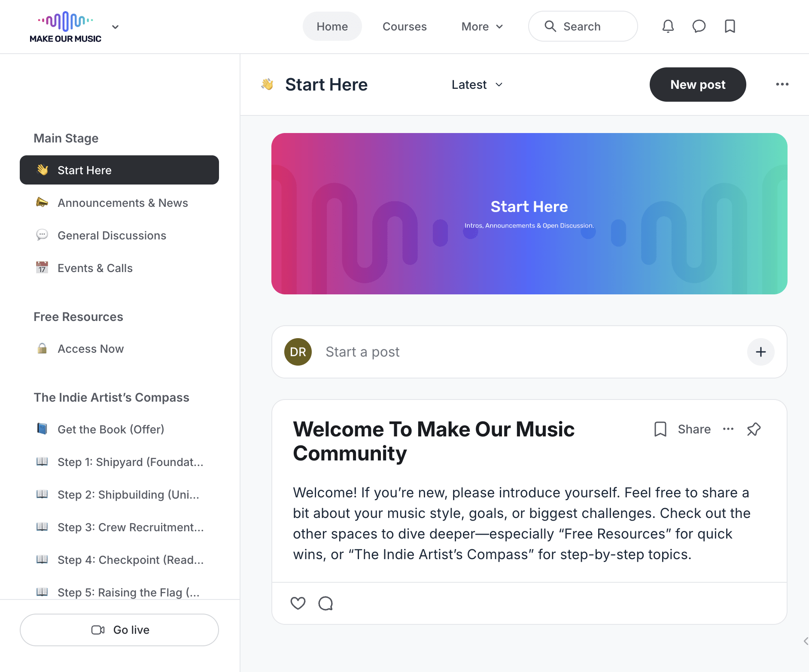Click the plus icon in the post composer

click(760, 352)
